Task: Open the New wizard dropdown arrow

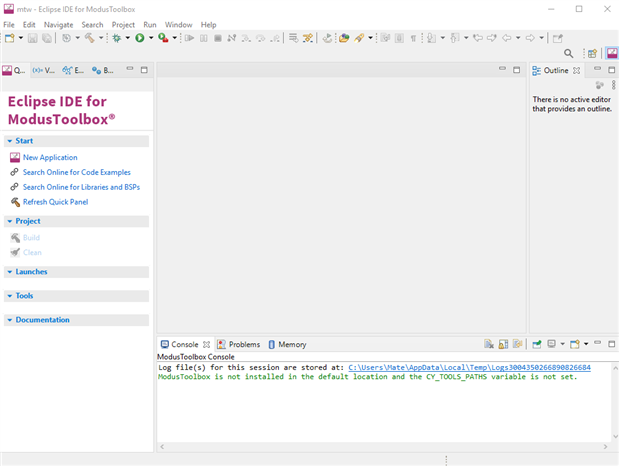Action: (21, 38)
